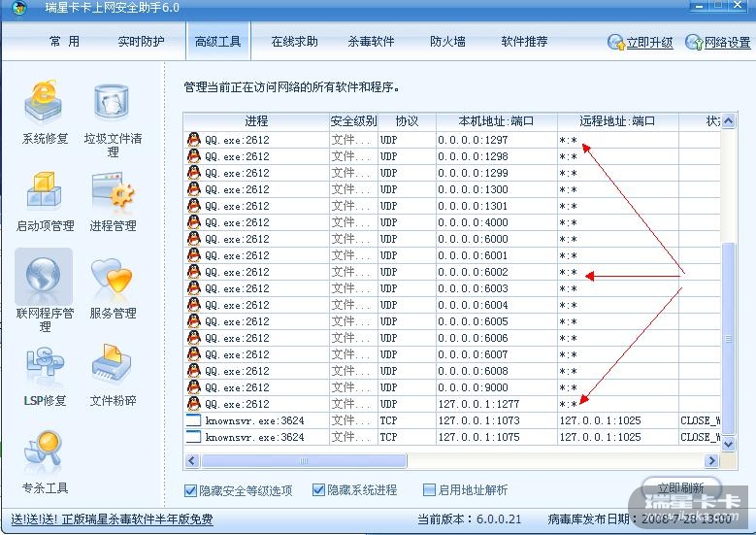Viewport: 756px width, 535px height.
Task: Uncheck 隐藏安全等级选项 checkbox
Action: pyautogui.click(x=190, y=490)
